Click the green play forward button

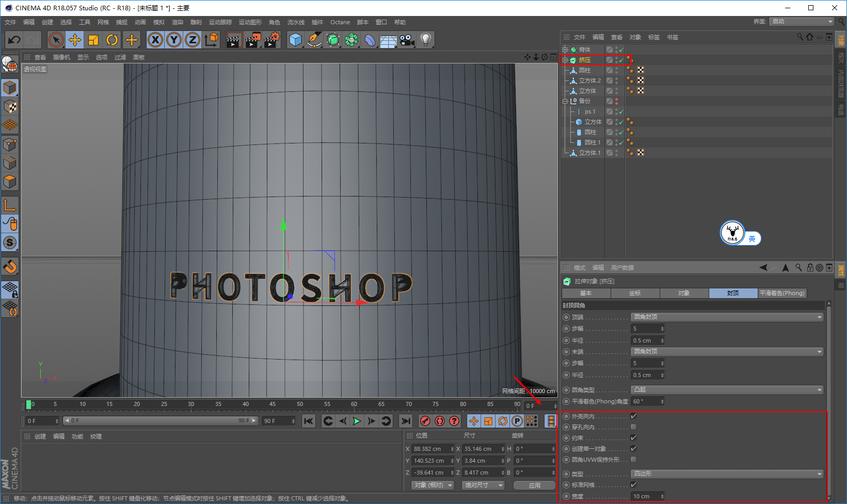tap(357, 421)
